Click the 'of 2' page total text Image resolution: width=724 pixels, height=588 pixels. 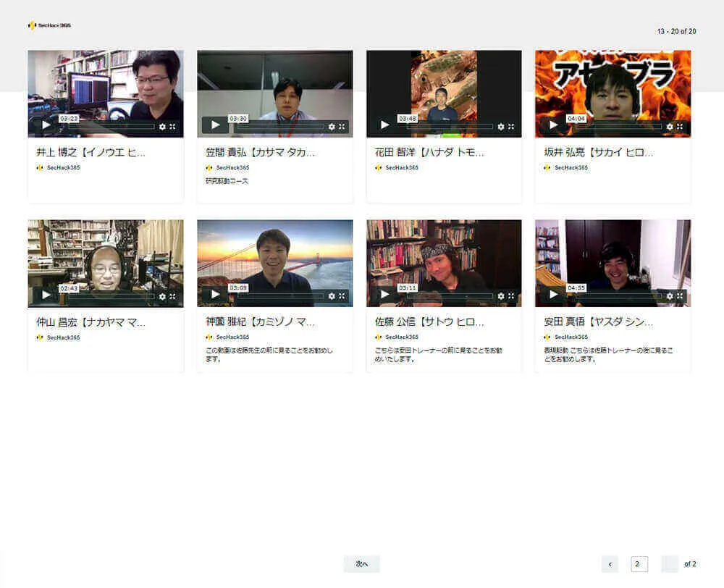[690, 564]
